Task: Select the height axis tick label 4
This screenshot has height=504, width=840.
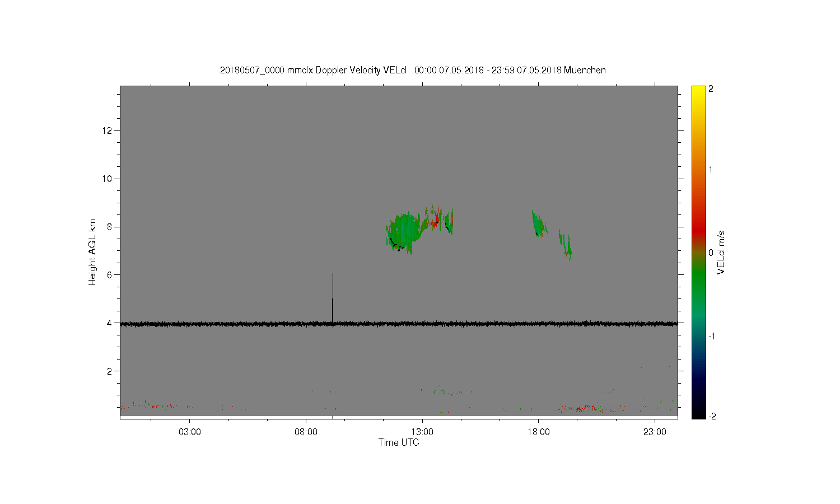Action: tap(110, 323)
